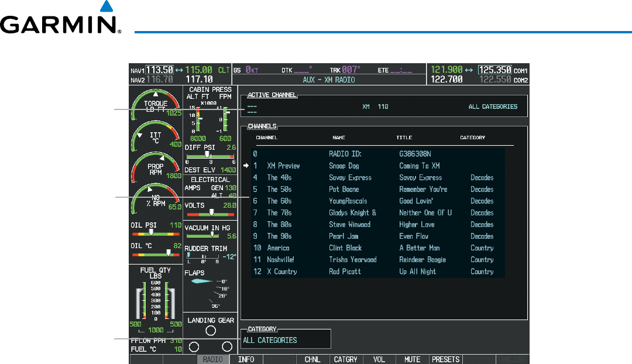Click the OIL PSI indicator bar

tap(156, 233)
